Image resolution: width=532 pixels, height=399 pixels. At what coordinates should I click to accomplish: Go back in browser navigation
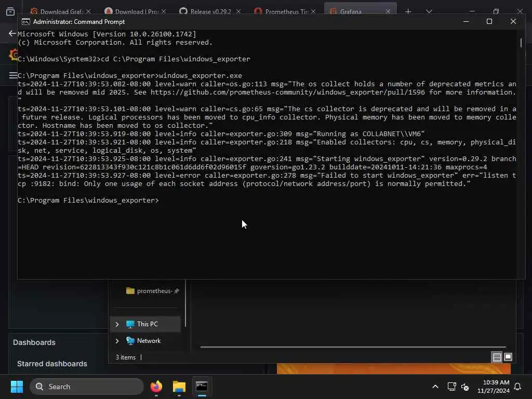pyautogui.click(x=12, y=33)
